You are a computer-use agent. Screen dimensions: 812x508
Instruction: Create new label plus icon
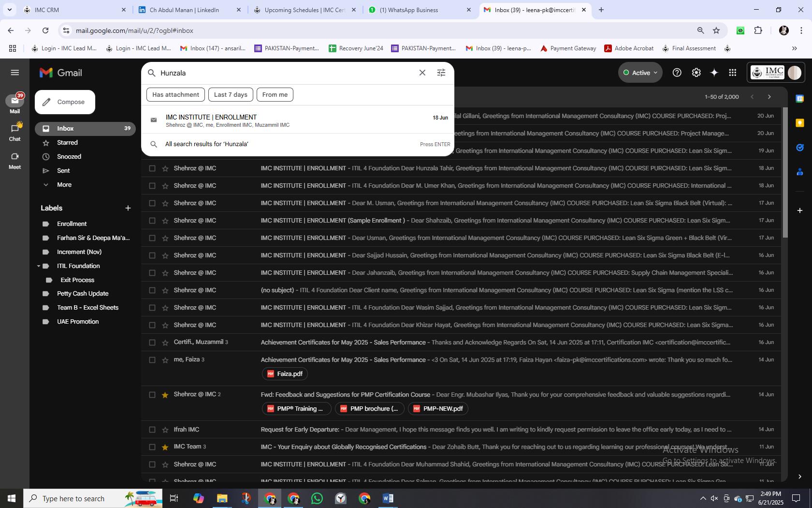128,208
